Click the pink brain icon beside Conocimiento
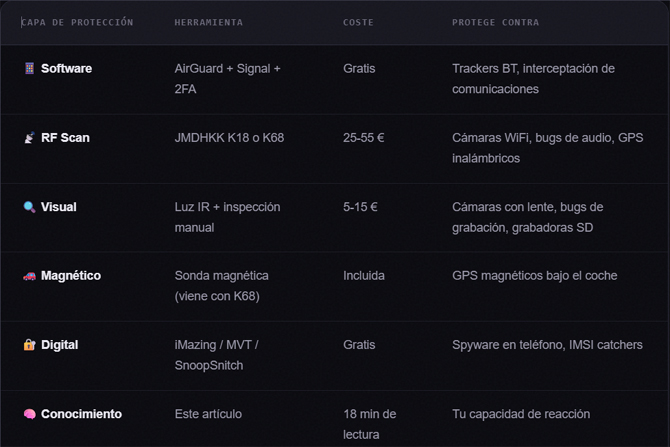Image resolution: width=670 pixels, height=447 pixels. (29, 414)
